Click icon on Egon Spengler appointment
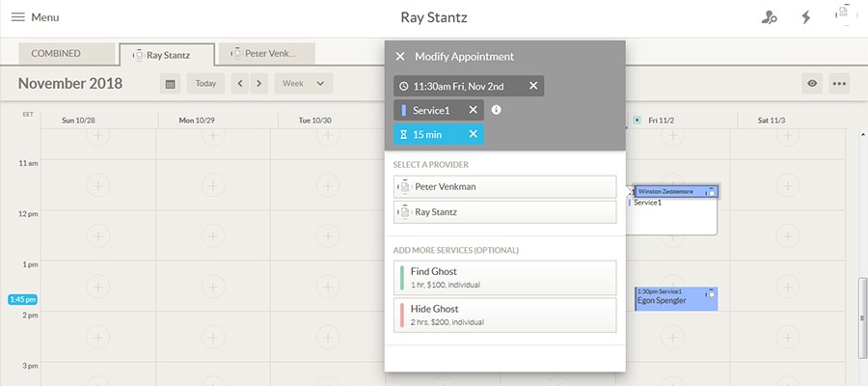This screenshot has height=386, width=868. [x=710, y=294]
